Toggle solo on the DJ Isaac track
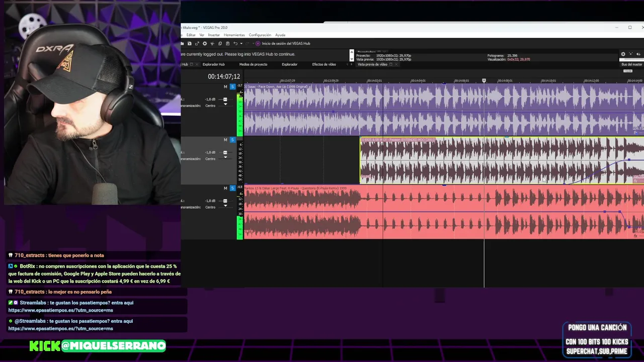 (x=232, y=86)
